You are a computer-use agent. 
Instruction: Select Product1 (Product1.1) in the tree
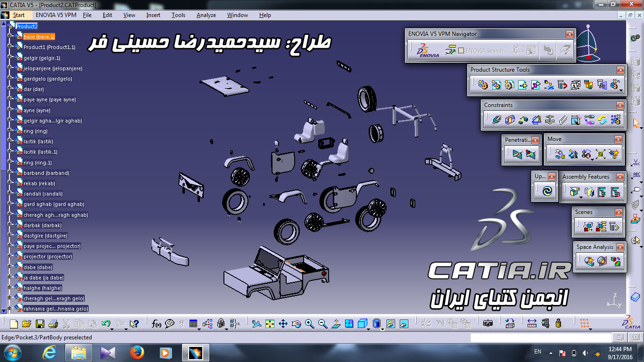[x=50, y=47]
